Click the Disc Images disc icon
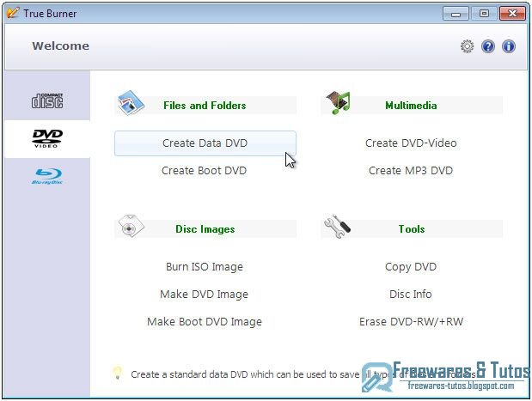 tap(131, 227)
